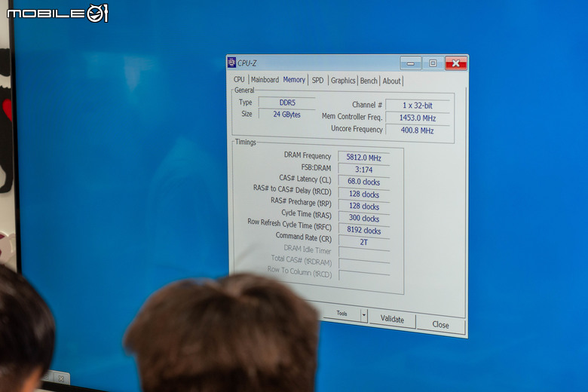Click the CPU-Z title bar app icon
The height and width of the screenshot is (392, 588).
(231, 63)
